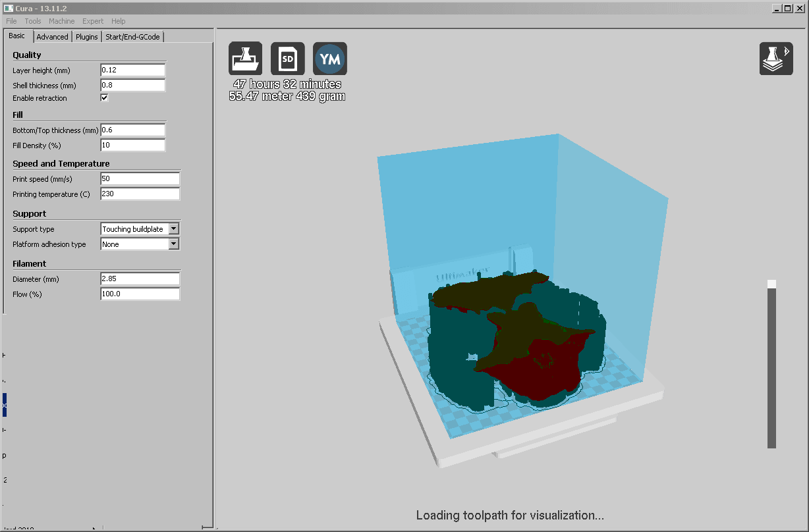Click the Cura app icon in title bar

coord(8,8)
